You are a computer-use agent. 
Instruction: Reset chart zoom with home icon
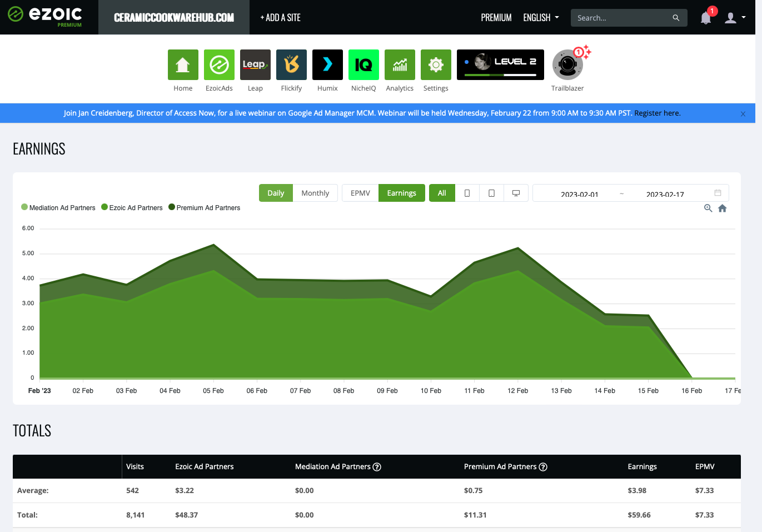coord(723,208)
